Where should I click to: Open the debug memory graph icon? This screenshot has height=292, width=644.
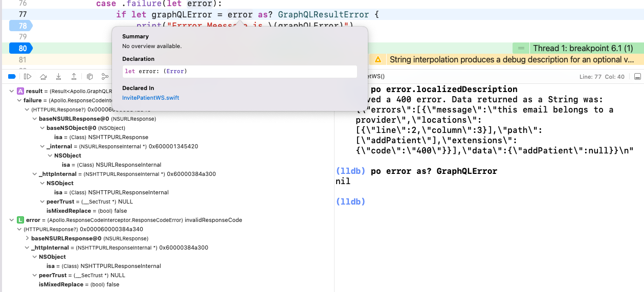pyautogui.click(x=105, y=77)
